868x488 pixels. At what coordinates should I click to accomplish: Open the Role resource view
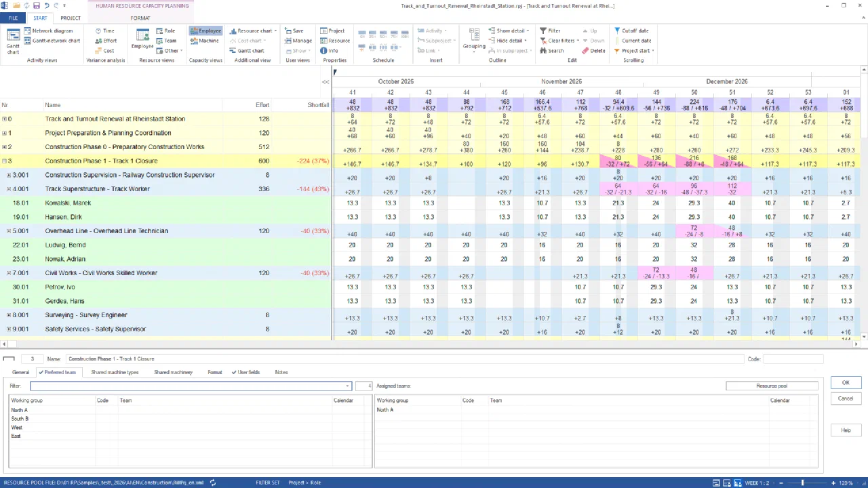click(165, 30)
